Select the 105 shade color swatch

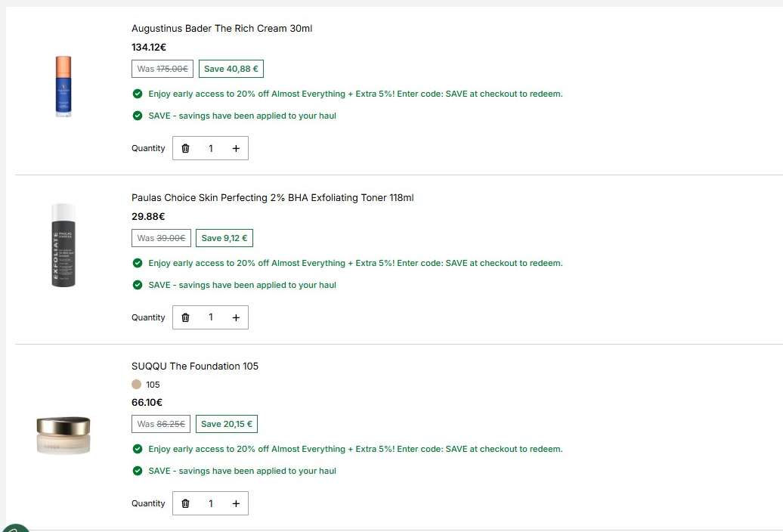coord(136,385)
